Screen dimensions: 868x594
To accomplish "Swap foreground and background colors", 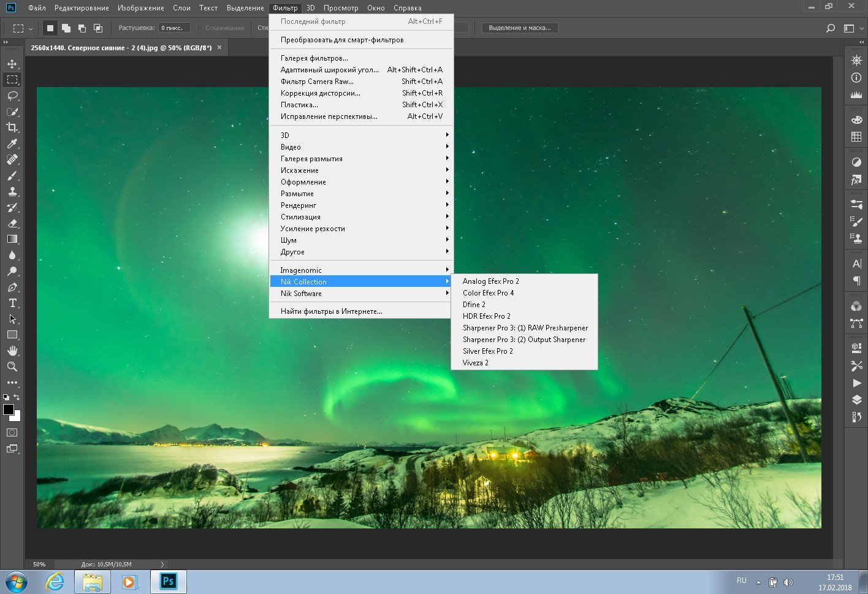I will (x=17, y=397).
